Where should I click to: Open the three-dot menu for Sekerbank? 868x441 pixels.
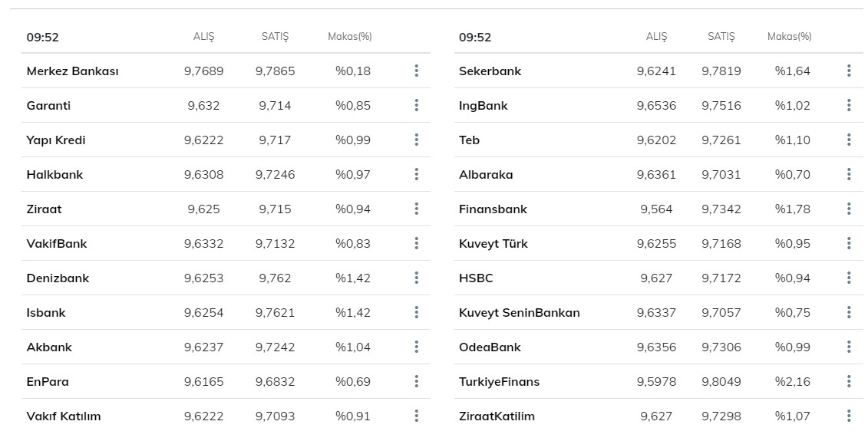[x=849, y=71]
